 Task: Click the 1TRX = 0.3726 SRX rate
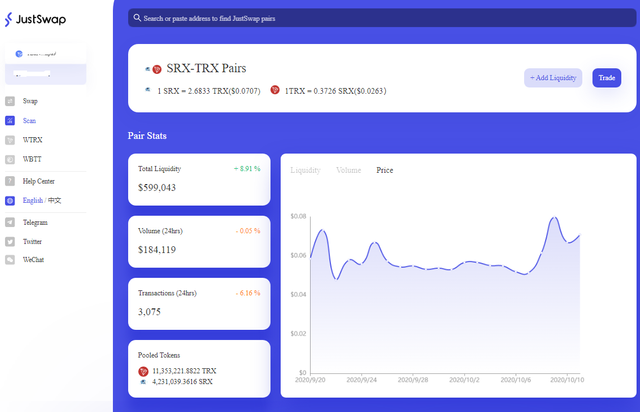(335, 91)
